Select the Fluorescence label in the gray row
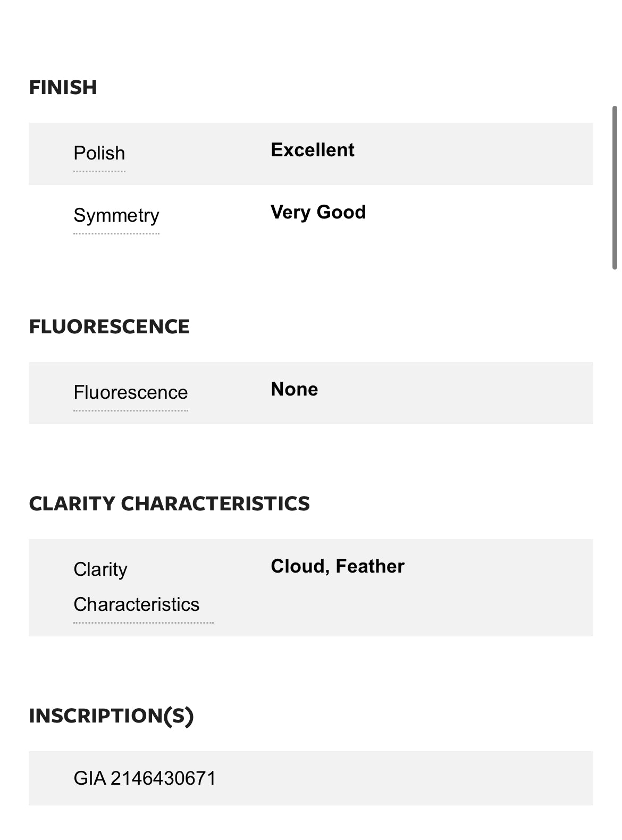The image size is (622, 840). click(x=131, y=392)
